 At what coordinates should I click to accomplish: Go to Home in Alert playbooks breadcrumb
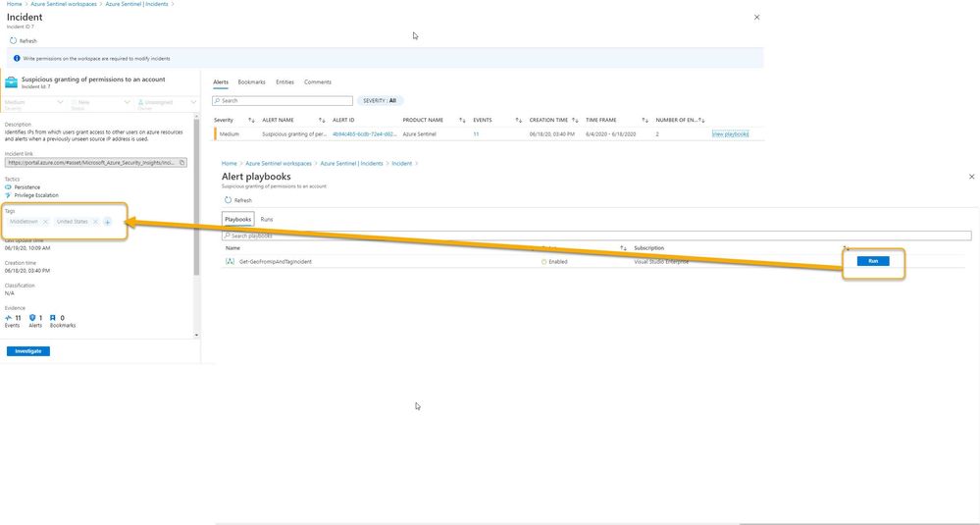(x=230, y=163)
